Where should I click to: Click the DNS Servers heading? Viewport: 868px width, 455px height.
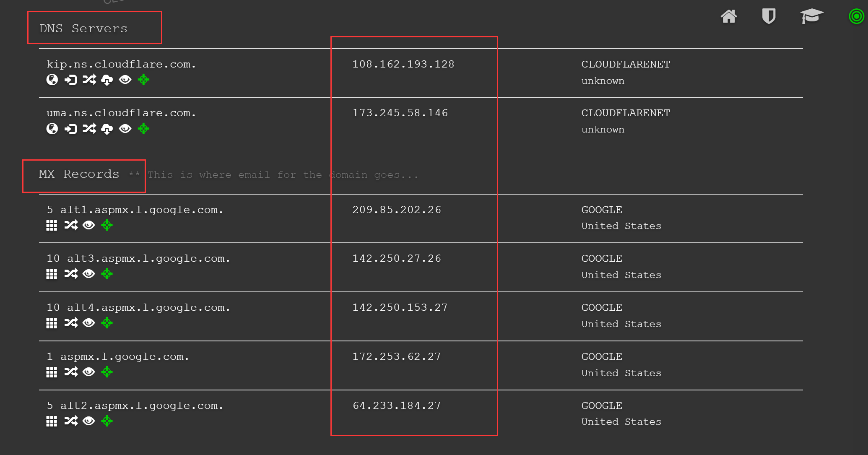(x=83, y=29)
